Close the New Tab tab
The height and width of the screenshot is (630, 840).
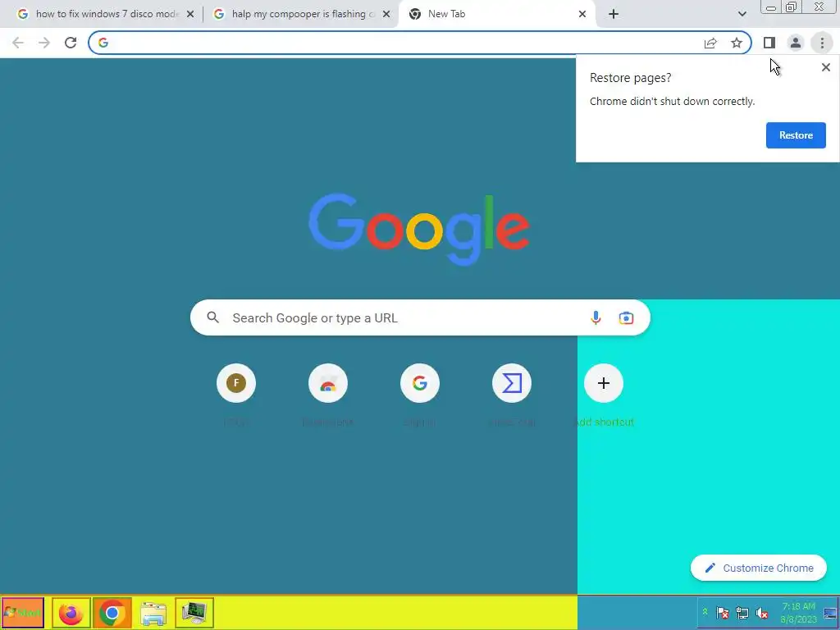[582, 15]
